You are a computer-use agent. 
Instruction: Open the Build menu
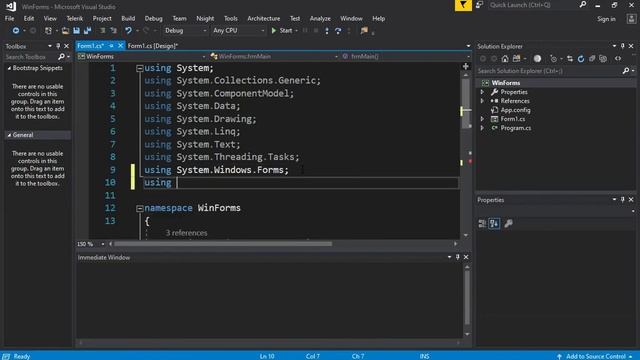click(x=128, y=19)
